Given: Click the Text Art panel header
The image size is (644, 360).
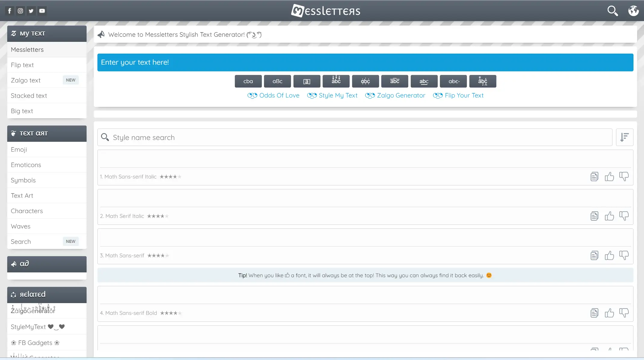Looking at the screenshot, I should [x=47, y=134].
